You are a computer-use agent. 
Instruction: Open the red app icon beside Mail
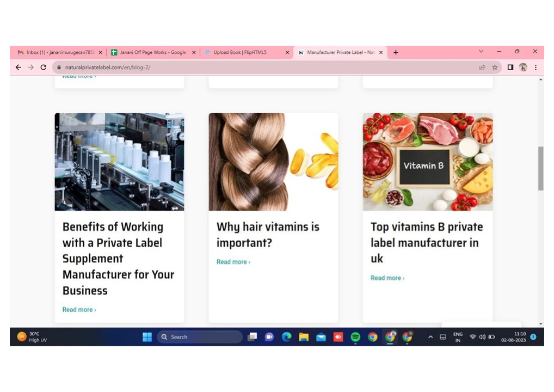[x=338, y=337]
